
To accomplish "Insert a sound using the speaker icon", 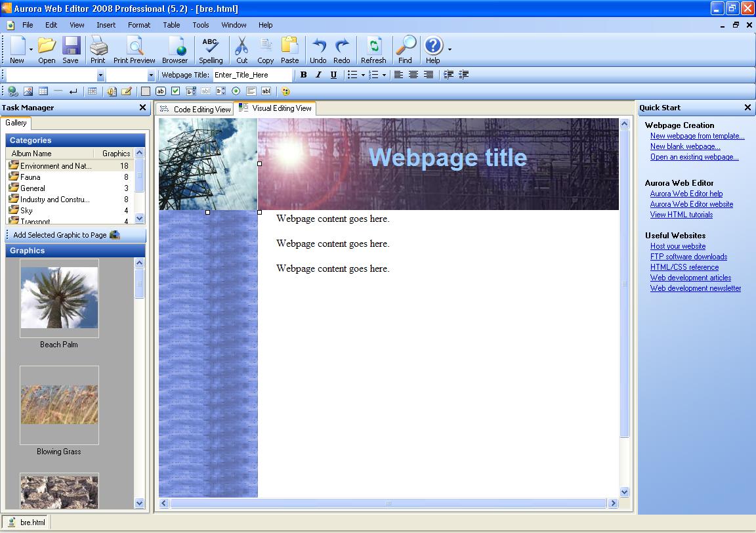I will pyautogui.click(x=112, y=91).
